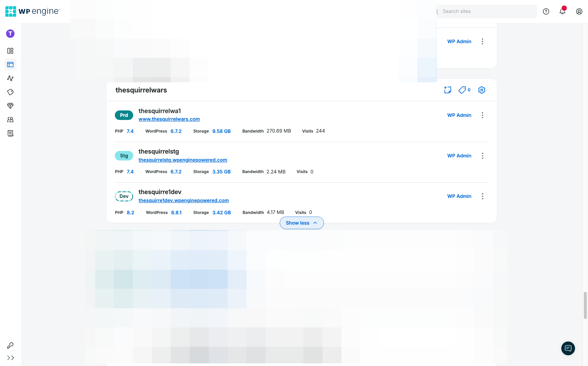The width and height of the screenshot is (588, 366).
Task: Open the key icon in sidebar
Action: [x=10, y=345]
